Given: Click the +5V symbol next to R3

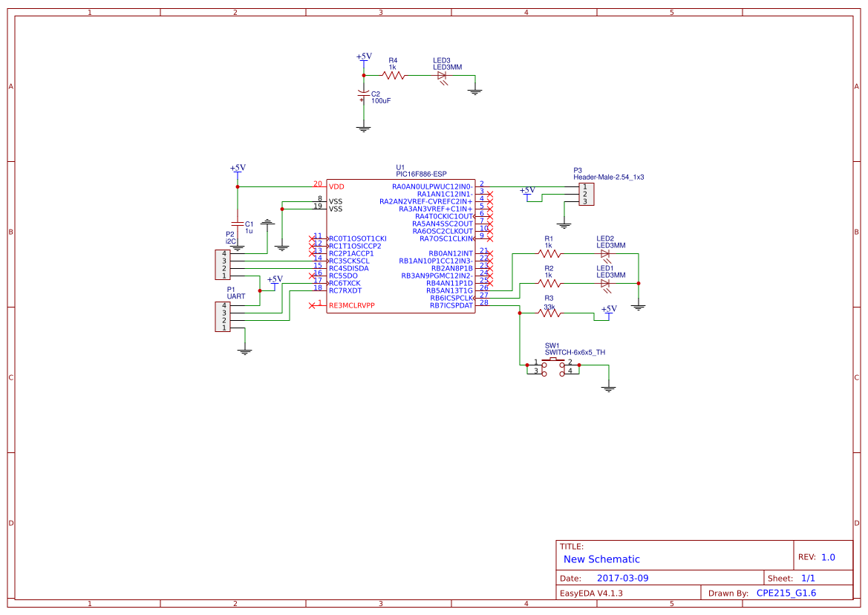Looking at the screenshot, I should [x=608, y=311].
